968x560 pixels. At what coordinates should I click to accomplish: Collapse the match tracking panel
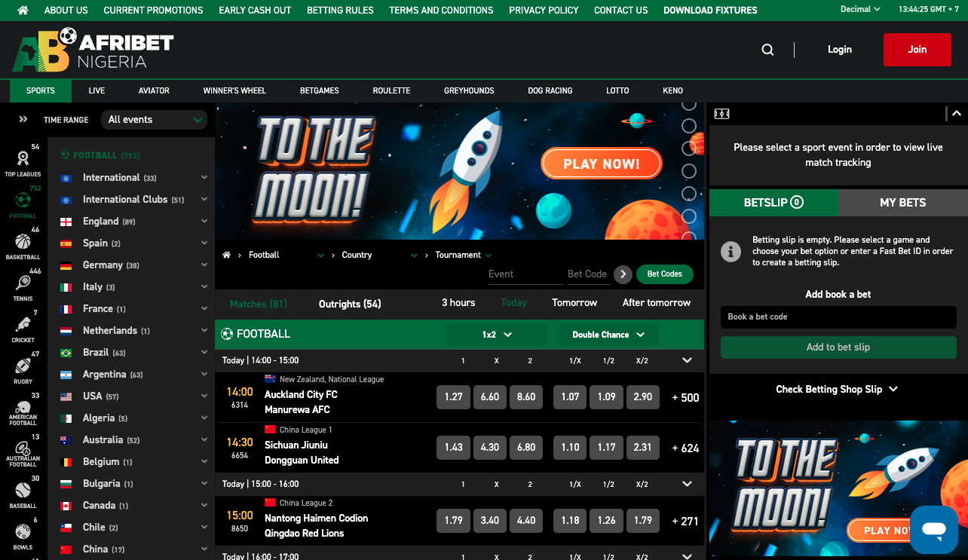pyautogui.click(x=957, y=114)
